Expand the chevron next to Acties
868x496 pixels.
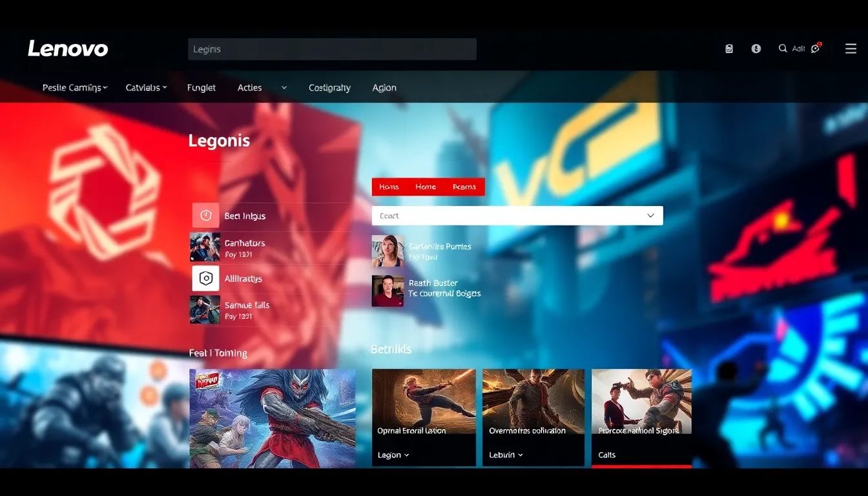click(x=284, y=88)
